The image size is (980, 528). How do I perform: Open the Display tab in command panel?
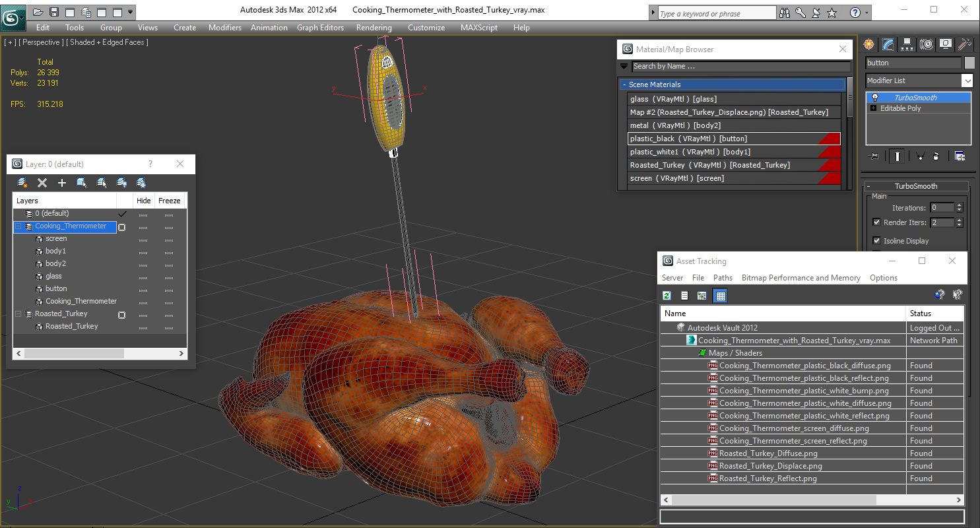(946, 44)
